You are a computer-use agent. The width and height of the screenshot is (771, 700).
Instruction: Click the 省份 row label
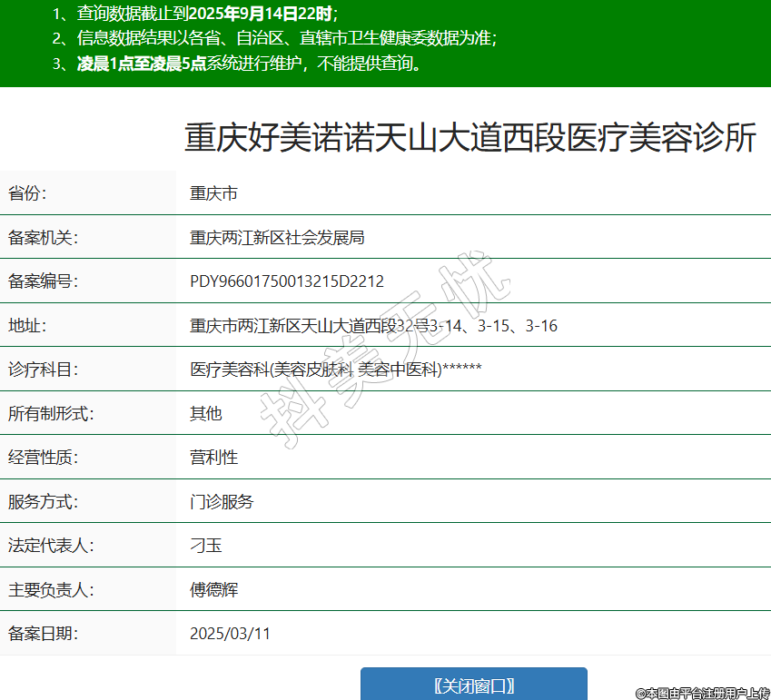click(x=27, y=193)
